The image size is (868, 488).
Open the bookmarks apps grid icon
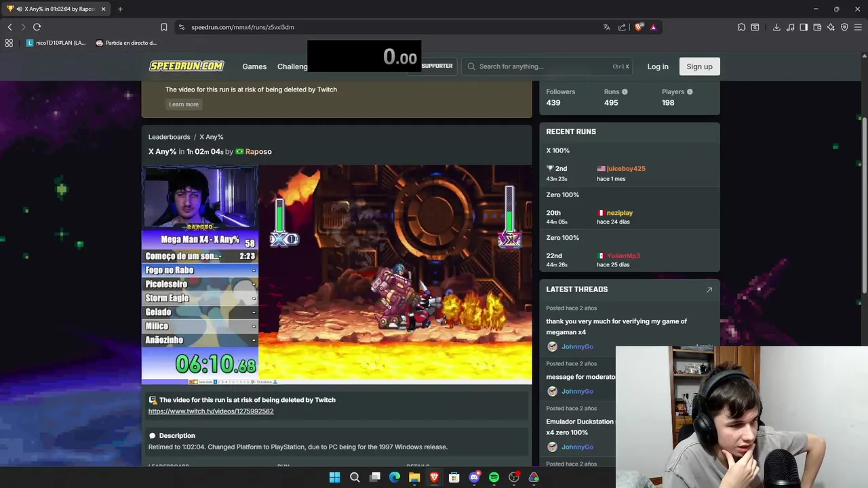tap(9, 43)
